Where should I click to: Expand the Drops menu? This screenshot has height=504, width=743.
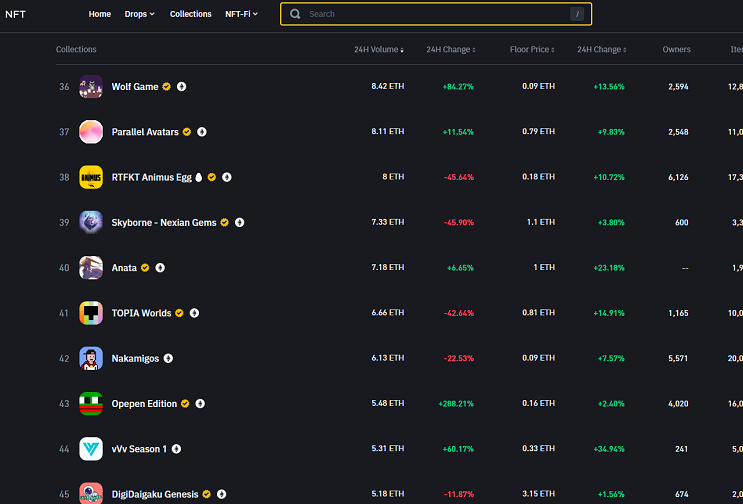(x=140, y=14)
